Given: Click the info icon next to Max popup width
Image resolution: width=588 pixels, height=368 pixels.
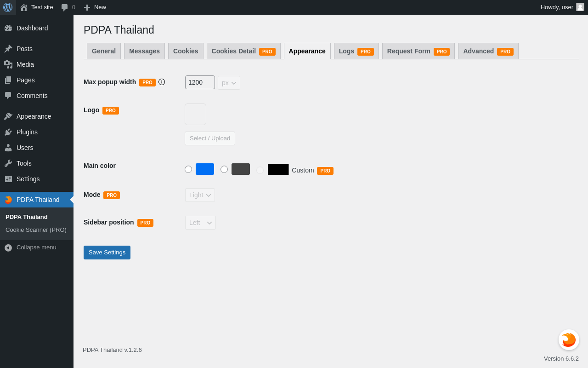Looking at the screenshot, I should click(162, 82).
